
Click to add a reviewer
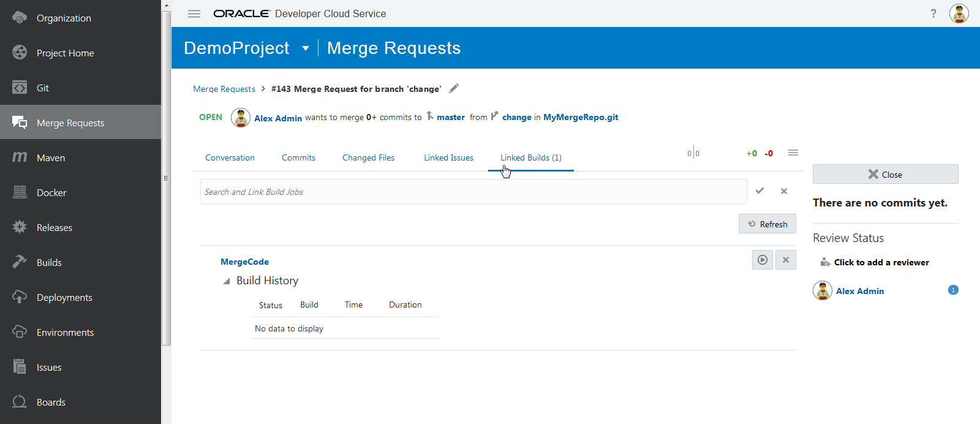click(881, 262)
